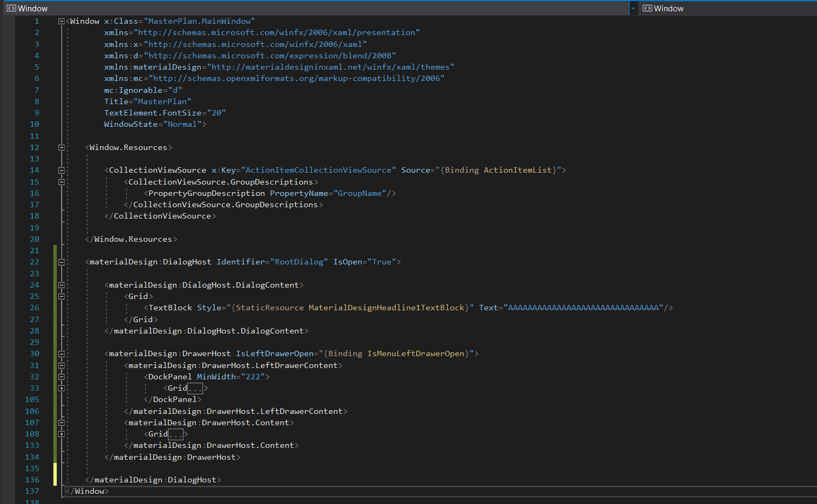Viewport: 817px width, 504px height.
Task: Expand the collapsed Grid on line 33
Action: coord(62,388)
